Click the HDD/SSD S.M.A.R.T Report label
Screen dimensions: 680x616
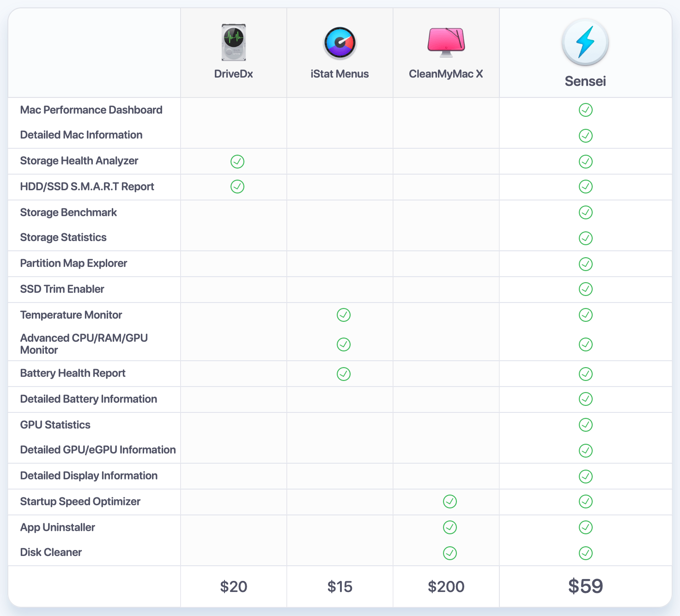click(87, 187)
